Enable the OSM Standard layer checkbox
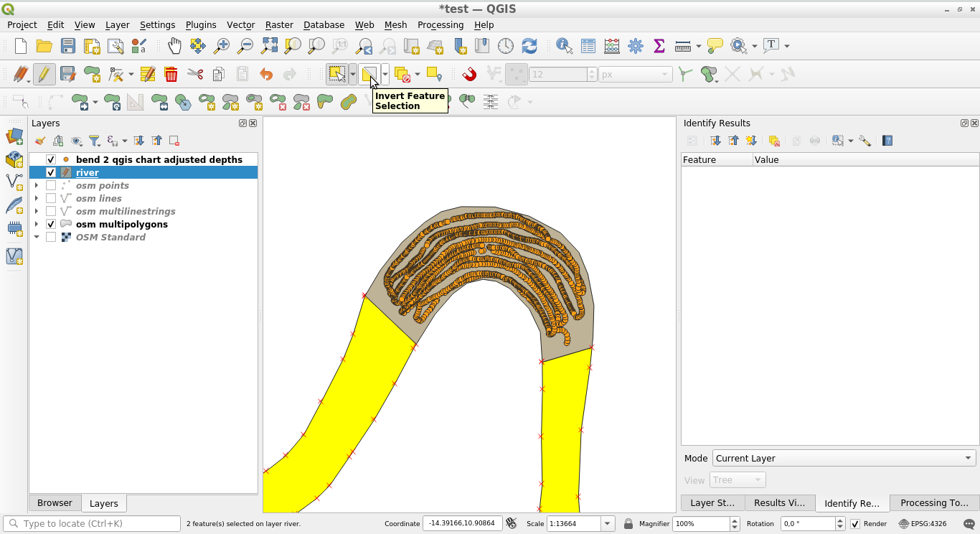 click(x=51, y=237)
